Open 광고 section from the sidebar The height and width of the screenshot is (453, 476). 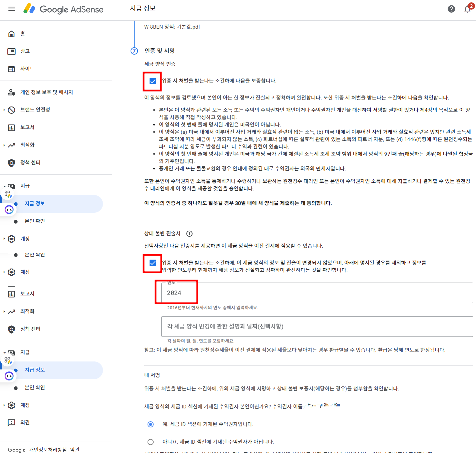[x=11, y=51]
